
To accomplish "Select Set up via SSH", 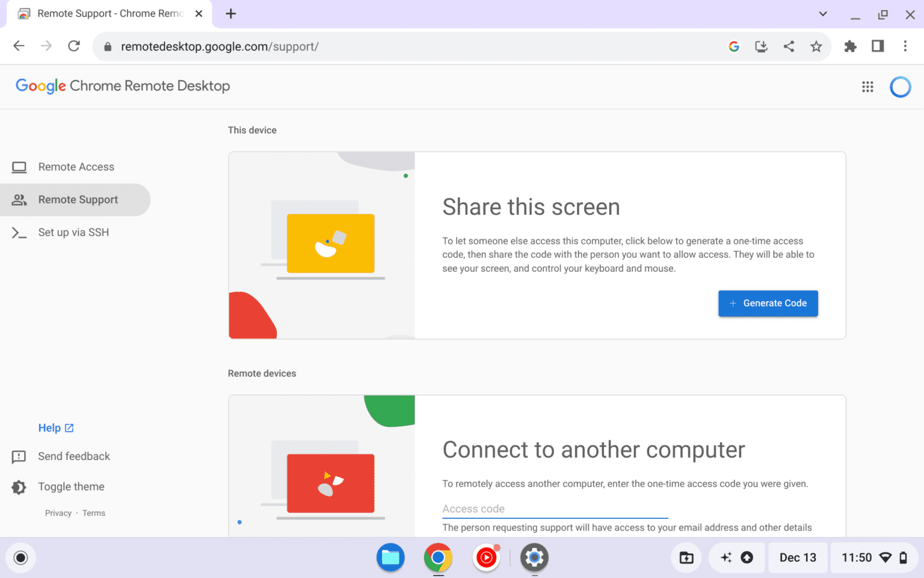I will tap(73, 232).
